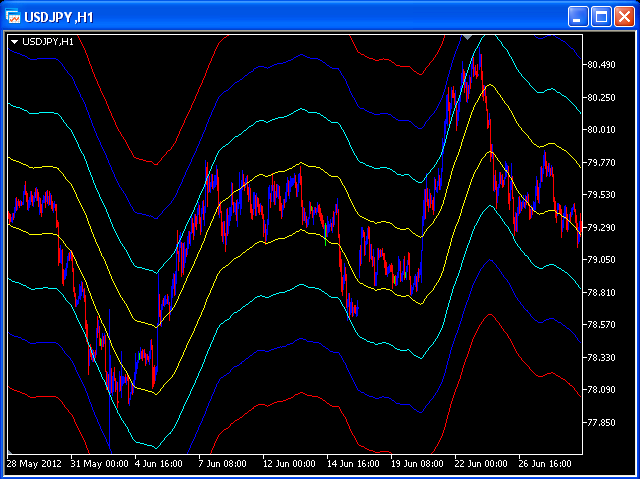Viewport: 640px width, 480px height.
Task: Click the 79.050 price label
Action: pyautogui.click(x=602, y=260)
